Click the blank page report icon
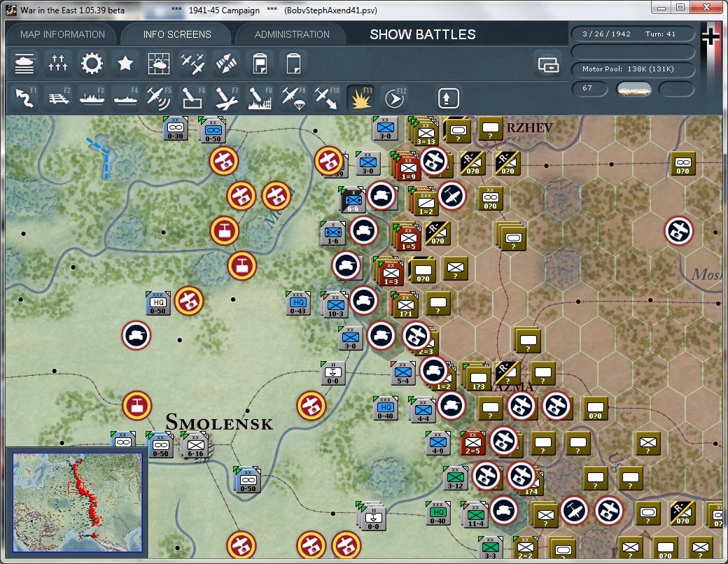The width and height of the screenshot is (728, 564). point(293,64)
